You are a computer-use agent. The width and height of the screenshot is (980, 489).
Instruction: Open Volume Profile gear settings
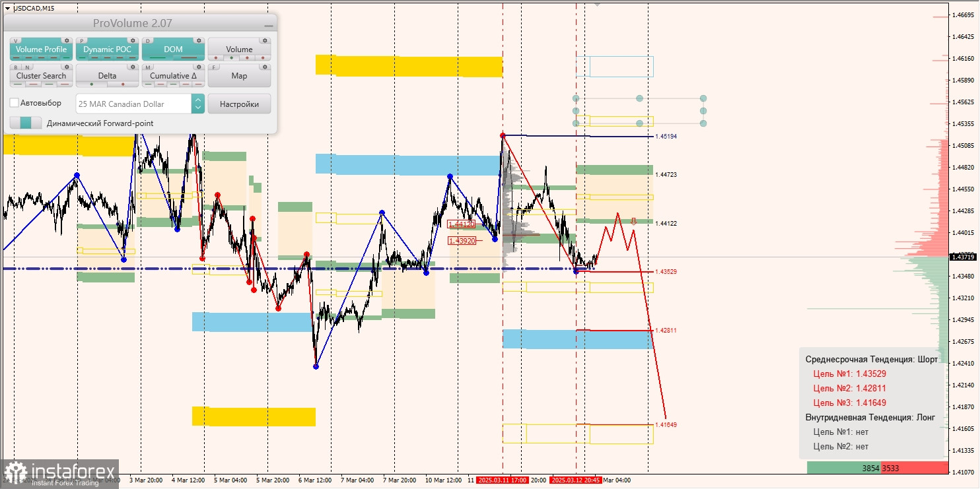(x=67, y=41)
